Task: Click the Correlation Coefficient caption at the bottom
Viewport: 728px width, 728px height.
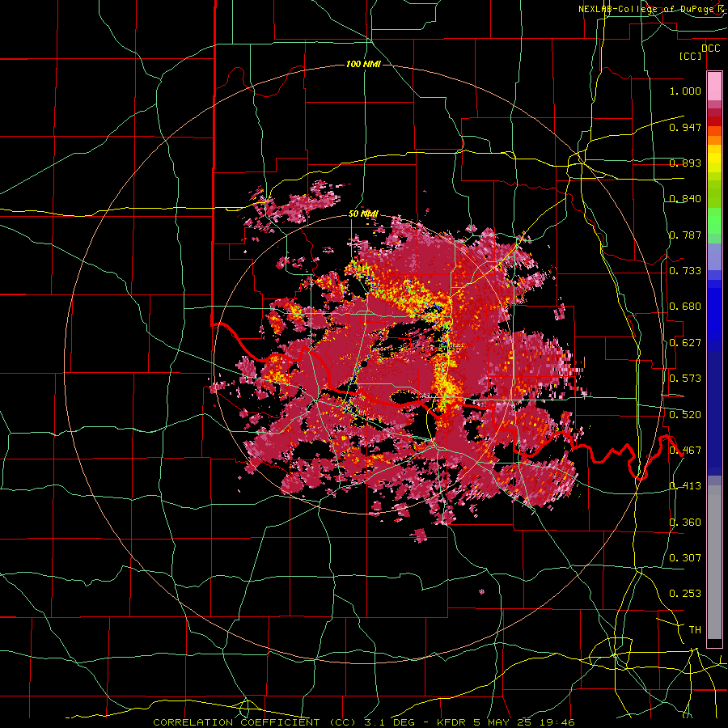Action: pyautogui.click(x=363, y=722)
